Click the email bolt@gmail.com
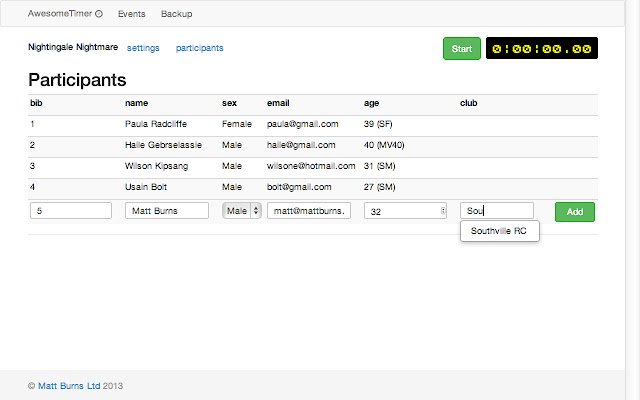 click(299, 187)
